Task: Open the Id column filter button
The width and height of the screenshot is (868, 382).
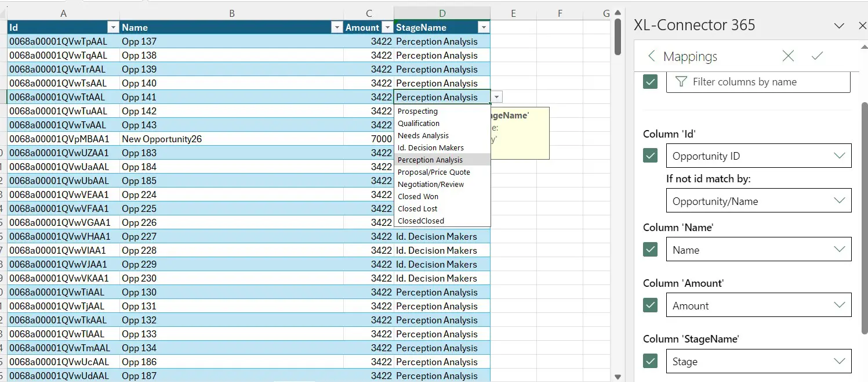Action: click(x=112, y=27)
